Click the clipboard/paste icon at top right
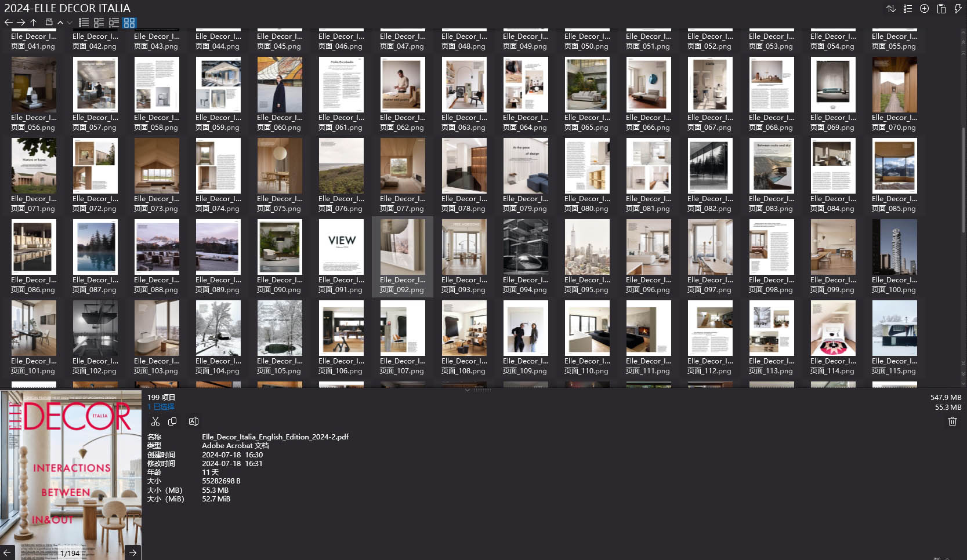 point(941,9)
